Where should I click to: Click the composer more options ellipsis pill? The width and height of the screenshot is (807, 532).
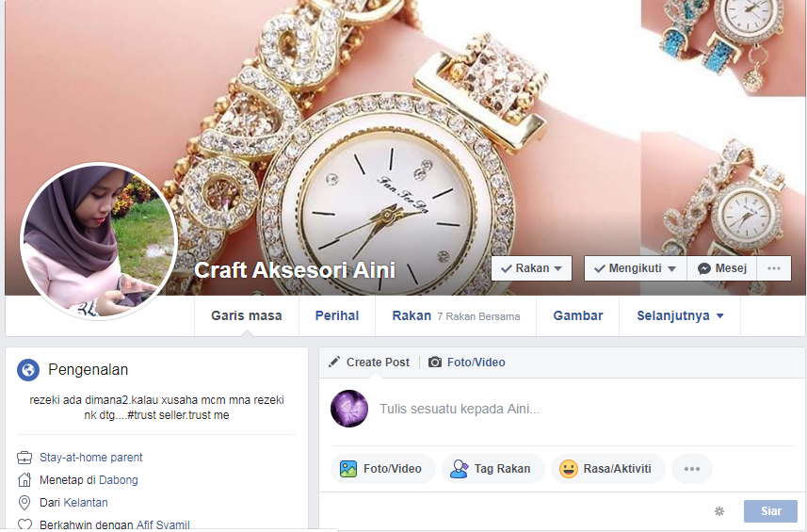coord(692,469)
